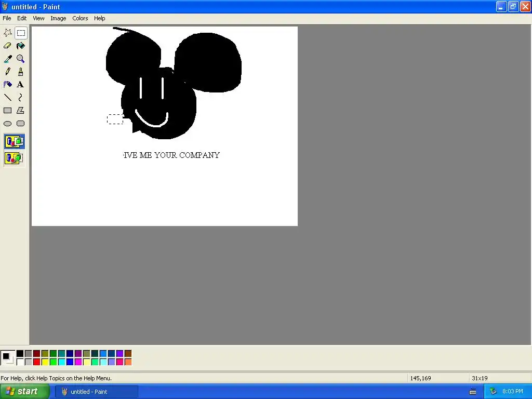Pick the black palette swatch
The width and height of the screenshot is (532, 399).
click(20, 354)
